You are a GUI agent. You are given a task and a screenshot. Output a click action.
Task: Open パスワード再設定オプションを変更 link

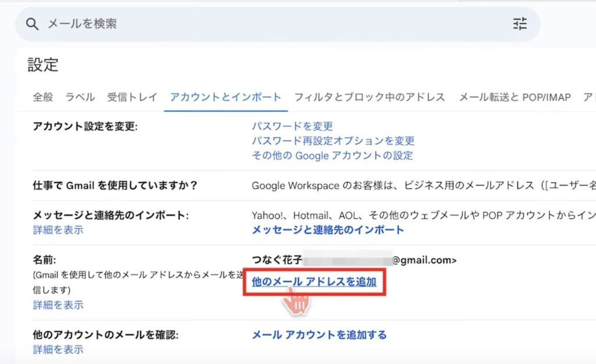point(333,141)
